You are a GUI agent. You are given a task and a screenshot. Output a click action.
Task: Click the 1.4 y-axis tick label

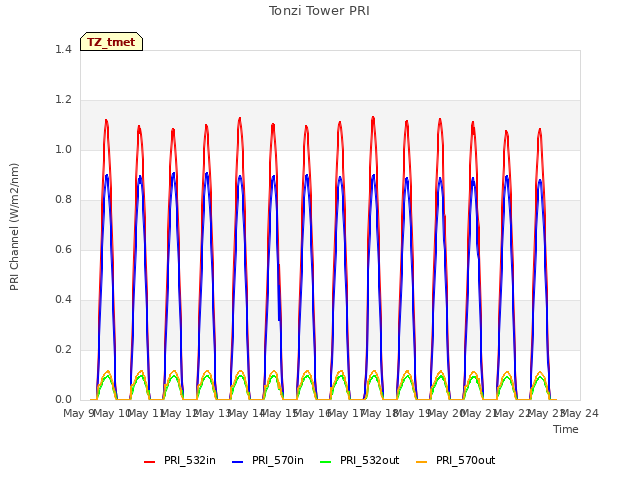click(63, 49)
